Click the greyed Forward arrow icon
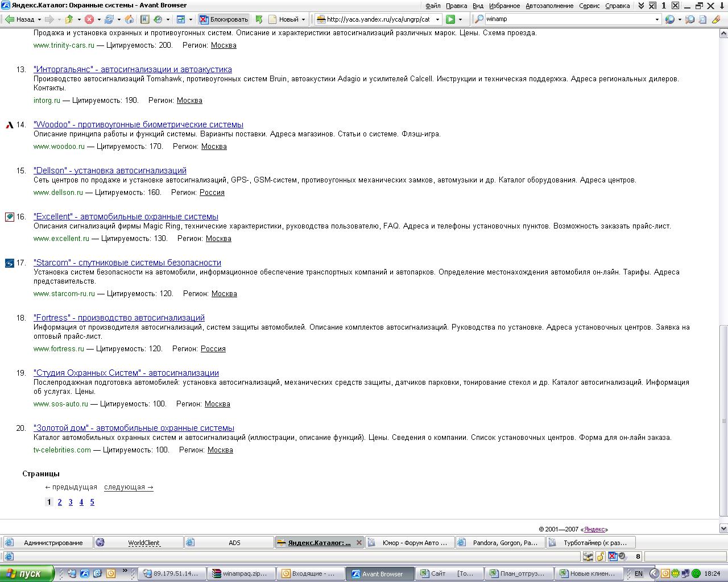The width and height of the screenshot is (728, 582). (x=49, y=19)
